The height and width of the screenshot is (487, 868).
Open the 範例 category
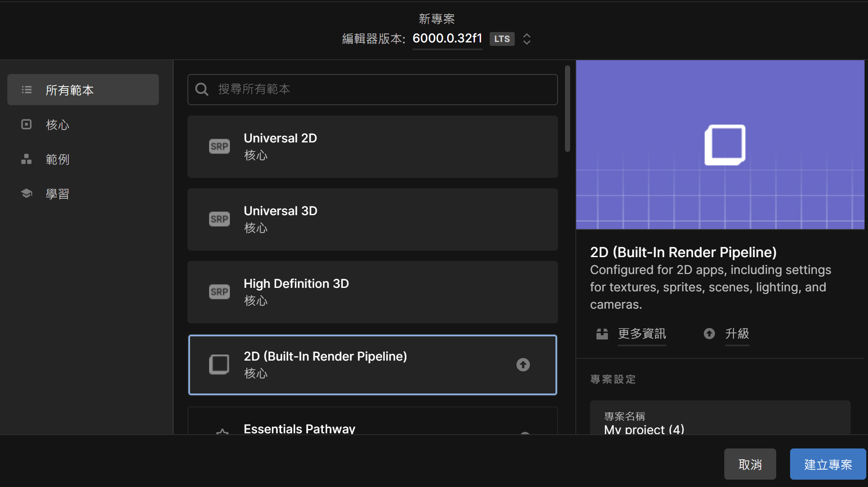[57, 159]
